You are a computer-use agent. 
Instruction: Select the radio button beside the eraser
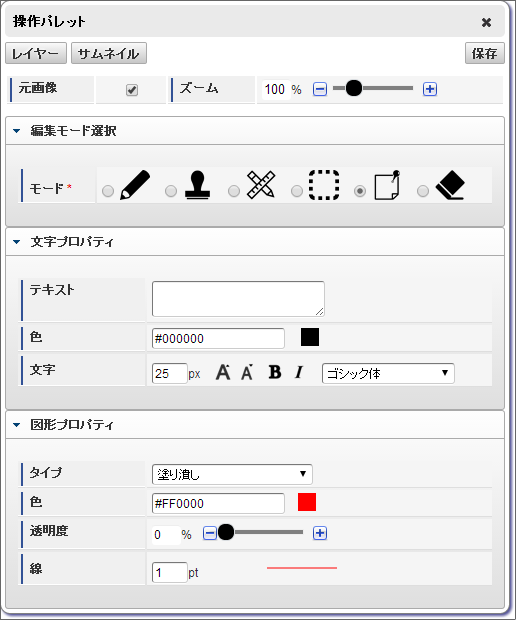point(423,191)
